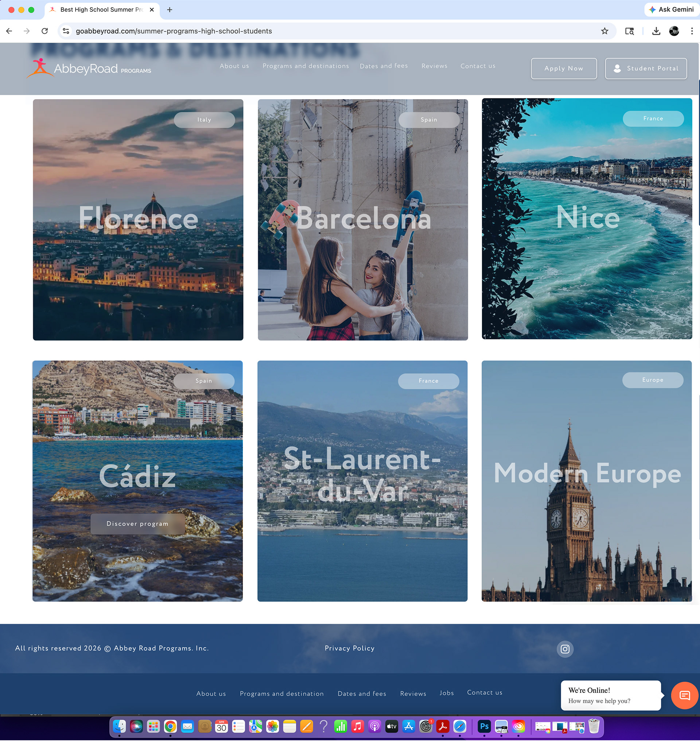Bookmark this page with the star icon
Image resolution: width=700 pixels, height=741 pixels.
(x=604, y=31)
